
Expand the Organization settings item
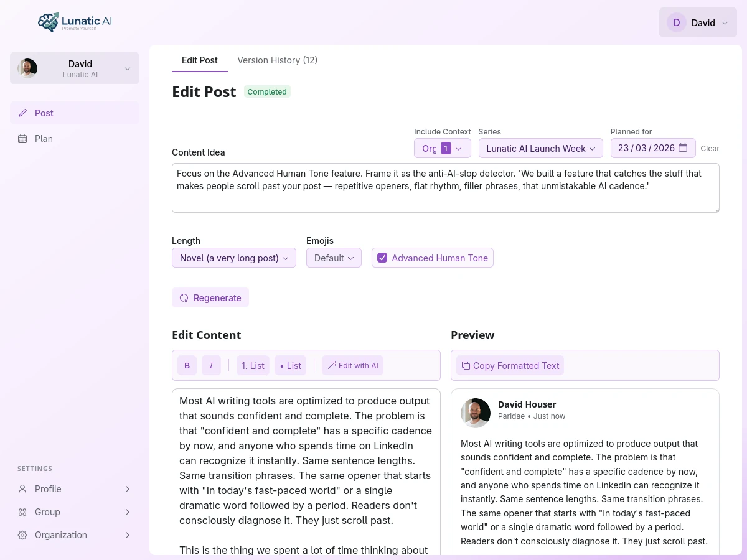[75, 535]
